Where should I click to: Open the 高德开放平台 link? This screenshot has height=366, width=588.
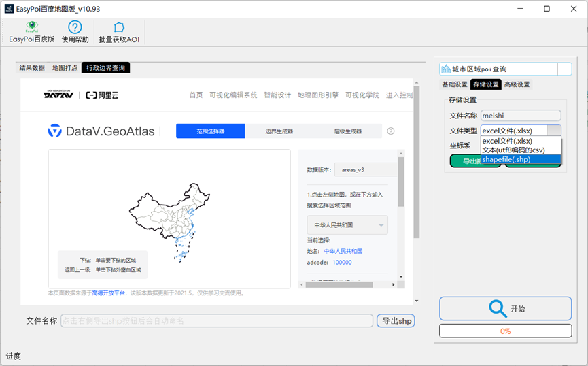click(x=108, y=293)
